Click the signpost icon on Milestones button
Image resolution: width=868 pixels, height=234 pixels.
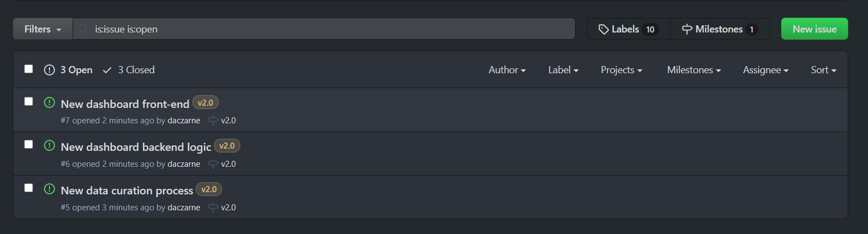pos(687,29)
